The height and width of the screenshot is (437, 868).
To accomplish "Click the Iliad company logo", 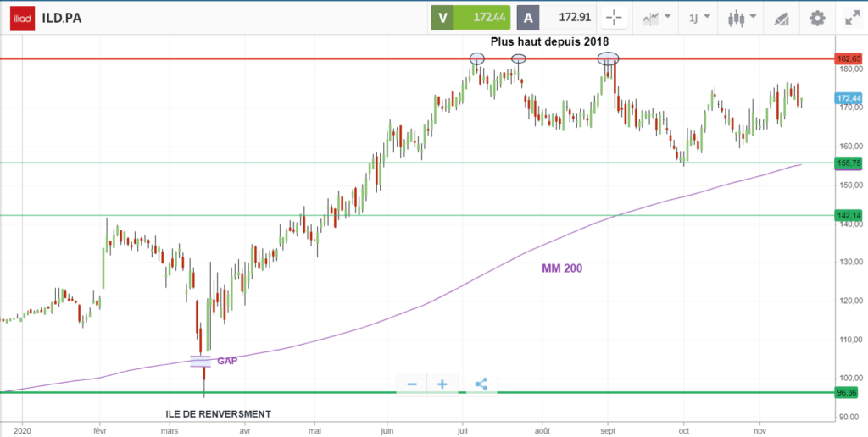I will click(x=22, y=19).
